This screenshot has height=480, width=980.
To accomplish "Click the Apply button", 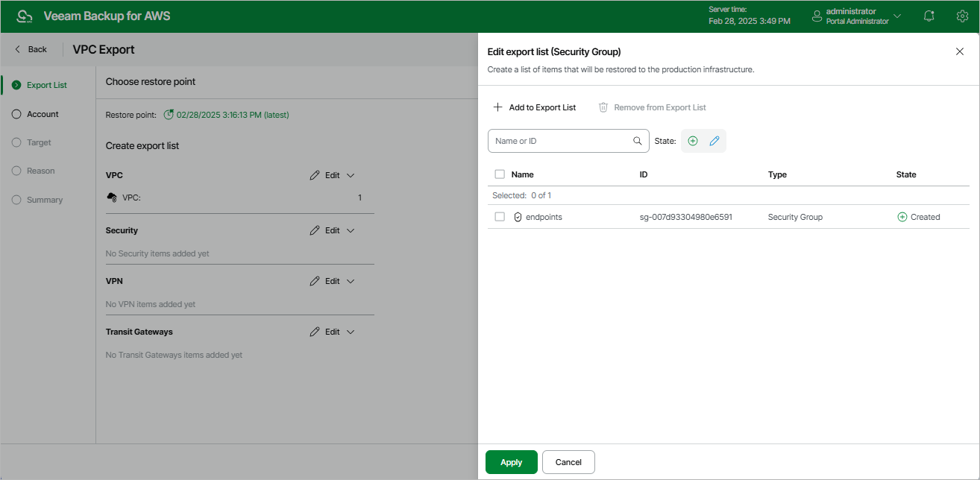I will pos(511,462).
